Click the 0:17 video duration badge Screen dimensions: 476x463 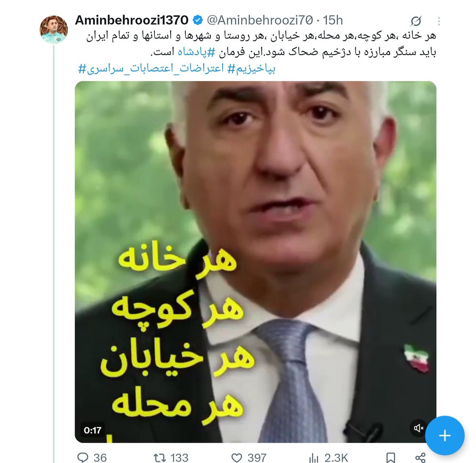tap(92, 430)
